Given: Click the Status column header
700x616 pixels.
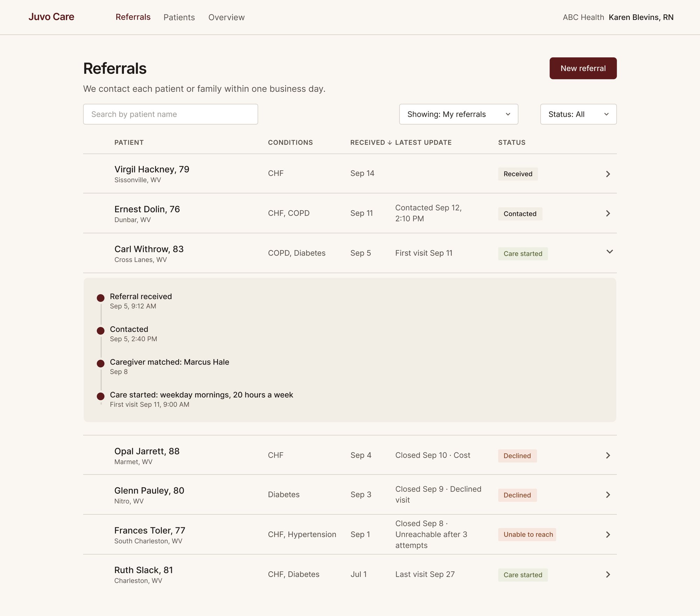Looking at the screenshot, I should point(512,142).
